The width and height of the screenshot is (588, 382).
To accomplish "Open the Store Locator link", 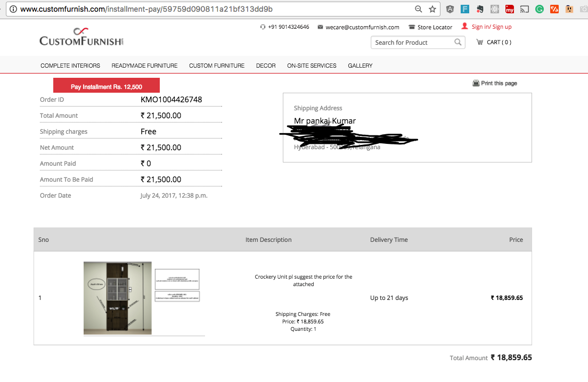I will click(x=434, y=27).
